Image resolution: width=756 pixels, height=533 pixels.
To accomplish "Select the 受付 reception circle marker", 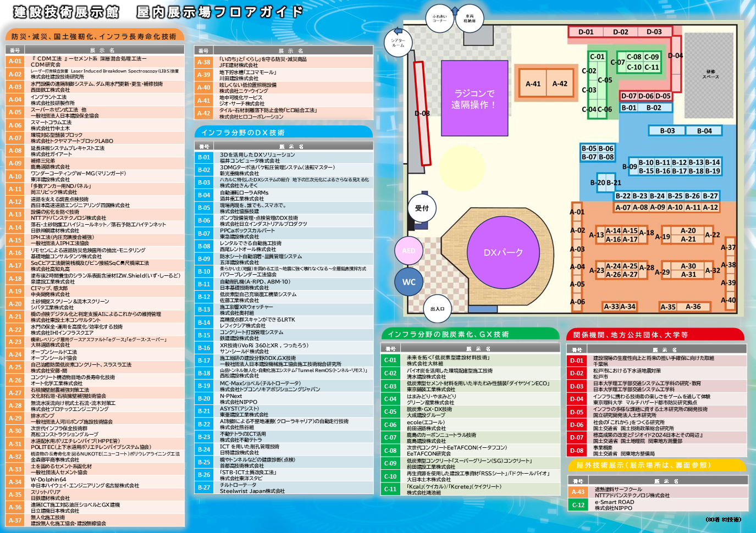I will point(422,208).
